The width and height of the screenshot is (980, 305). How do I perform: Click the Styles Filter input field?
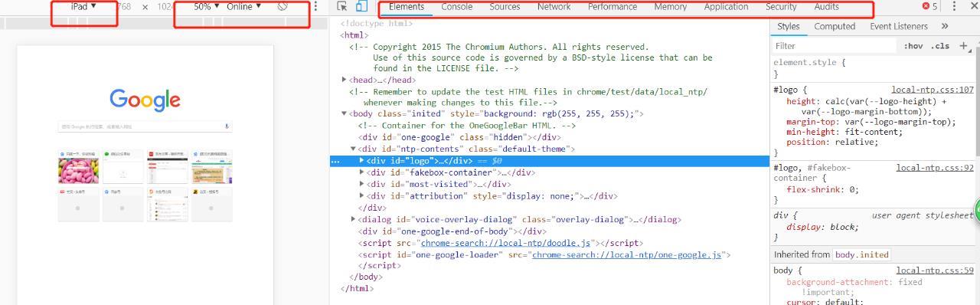(x=834, y=46)
